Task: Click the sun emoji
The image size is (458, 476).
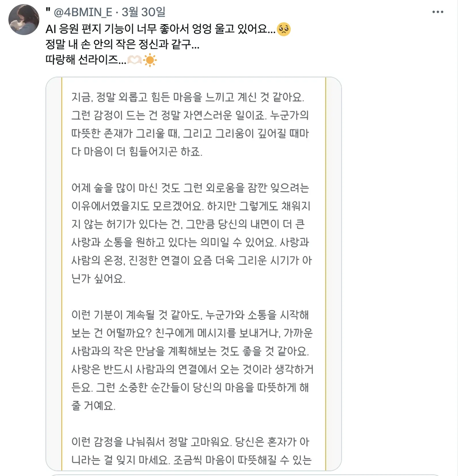Action: point(150,60)
